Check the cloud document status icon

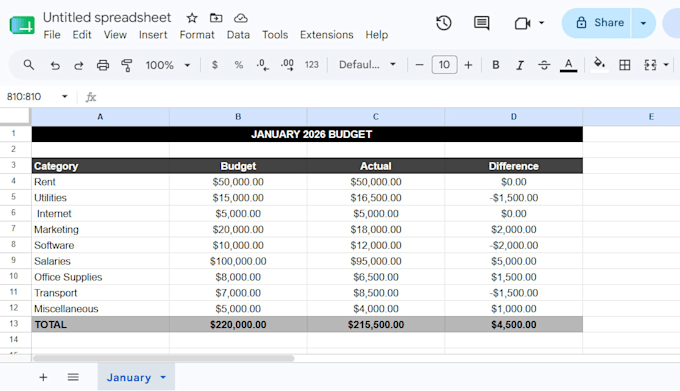[241, 18]
